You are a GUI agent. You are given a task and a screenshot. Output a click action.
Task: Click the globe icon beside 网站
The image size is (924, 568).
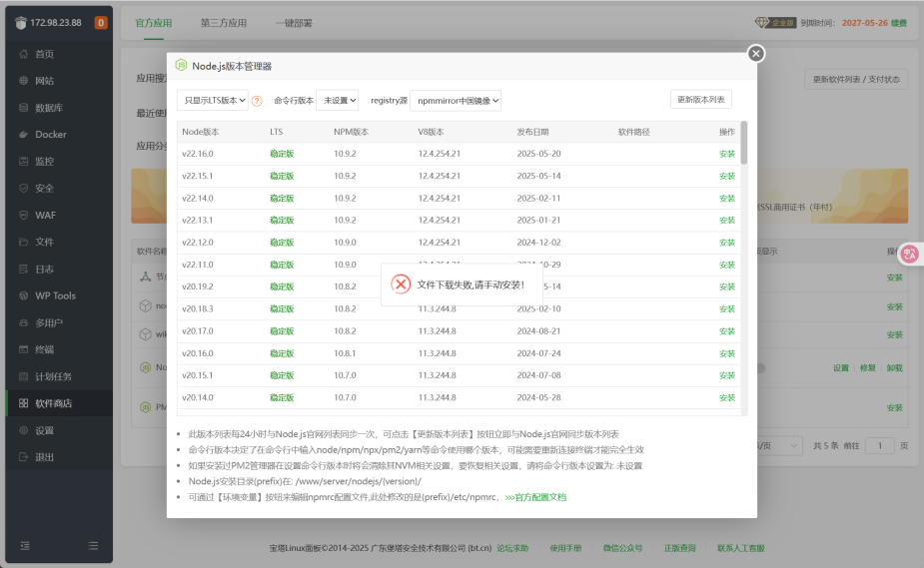tap(24, 81)
